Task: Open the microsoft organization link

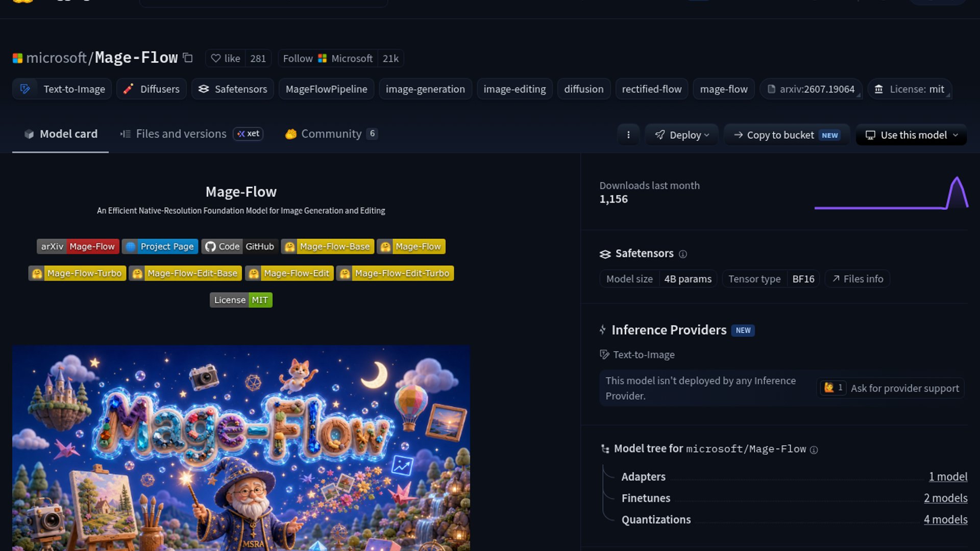Action: pyautogui.click(x=56, y=58)
